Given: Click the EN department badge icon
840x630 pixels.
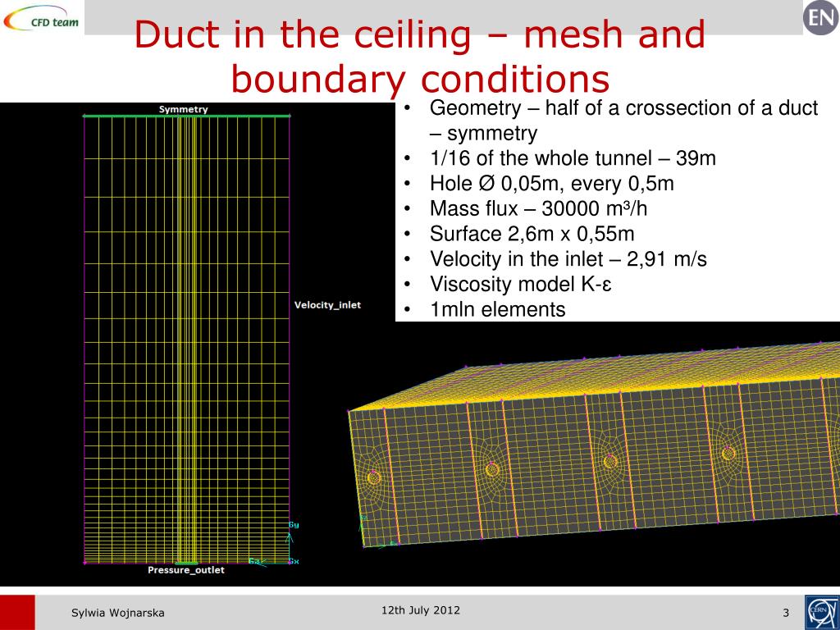Looking at the screenshot, I should point(820,18).
